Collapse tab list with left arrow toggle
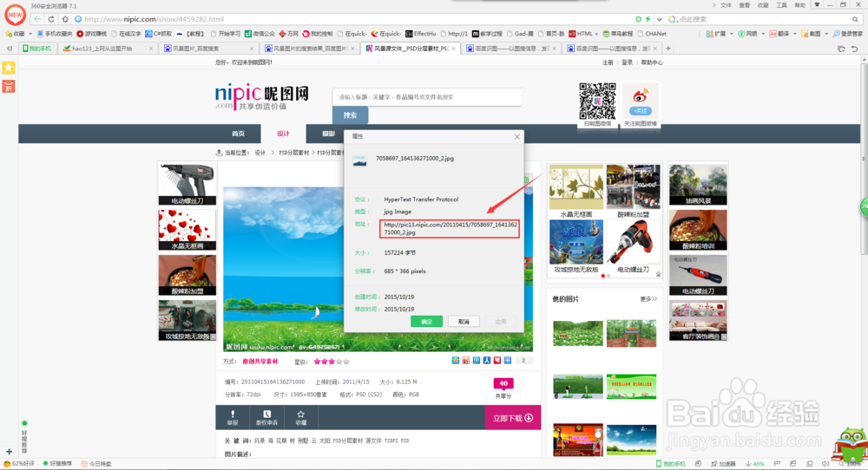Image resolution: width=868 pixels, height=470 pixels. (10, 49)
